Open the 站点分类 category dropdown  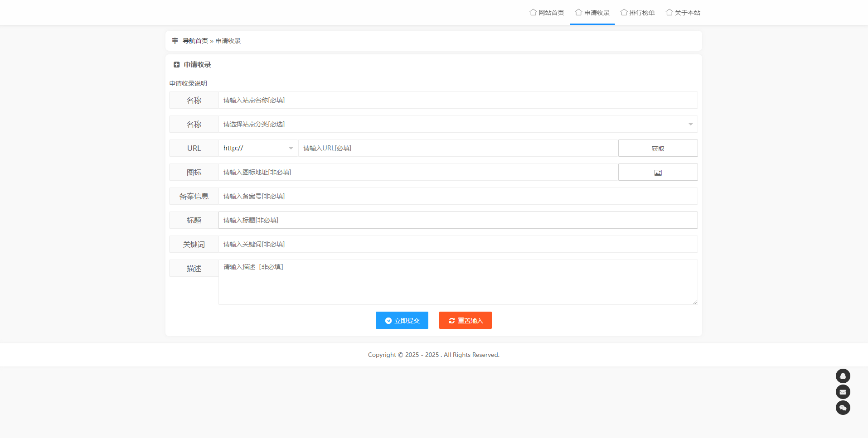[x=458, y=124]
